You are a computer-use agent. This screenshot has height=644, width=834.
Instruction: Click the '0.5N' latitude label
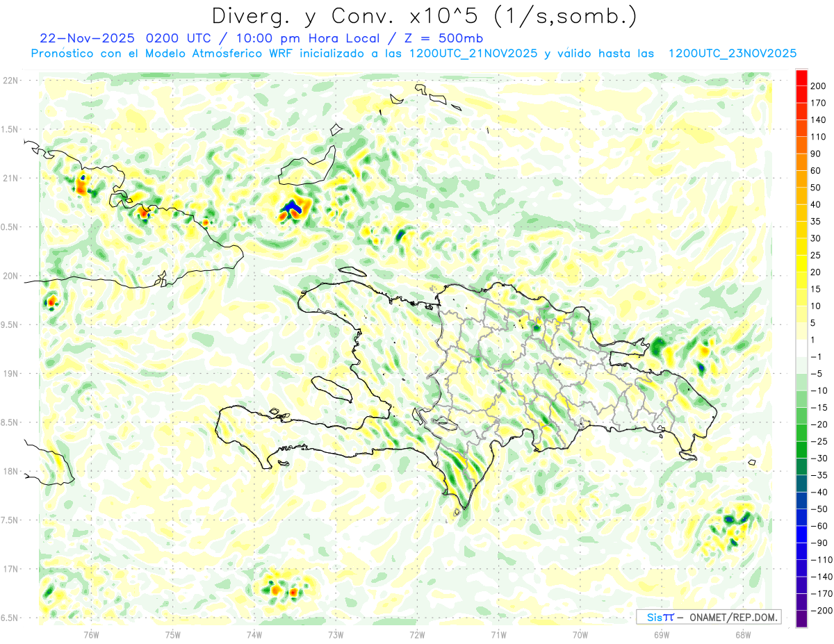coord(10,227)
